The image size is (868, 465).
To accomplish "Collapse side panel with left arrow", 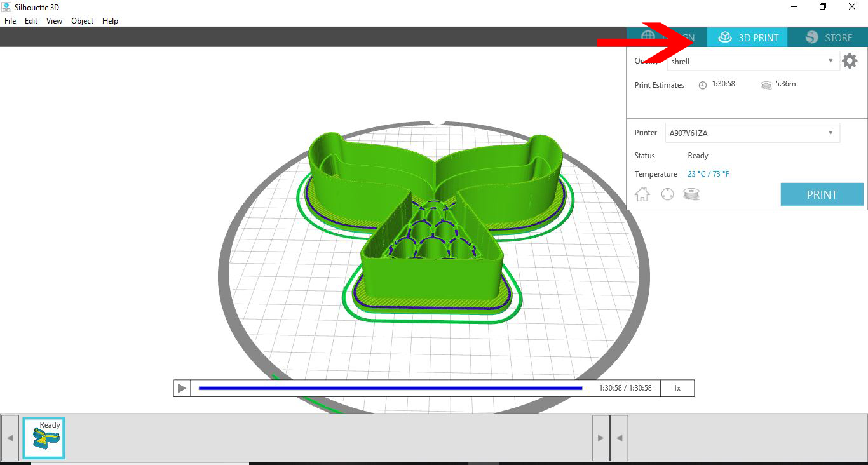I will pyautogui.click(x=620, y=438).
